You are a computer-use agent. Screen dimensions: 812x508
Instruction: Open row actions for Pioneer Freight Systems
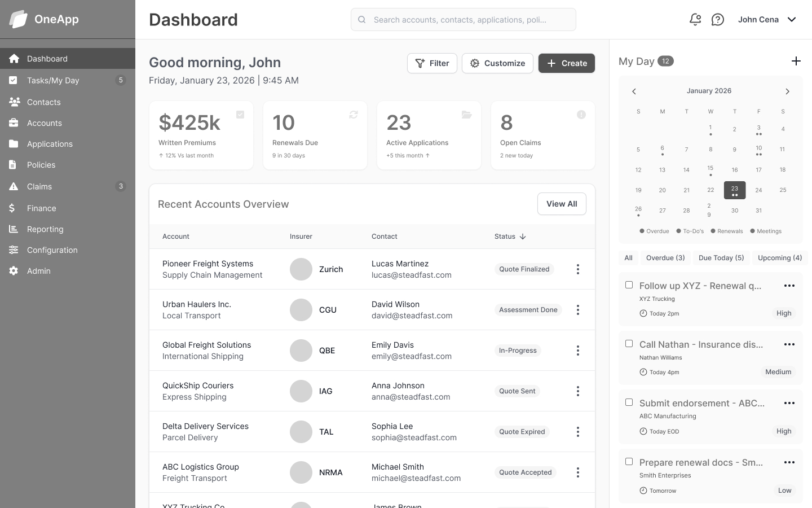point(578,269)
